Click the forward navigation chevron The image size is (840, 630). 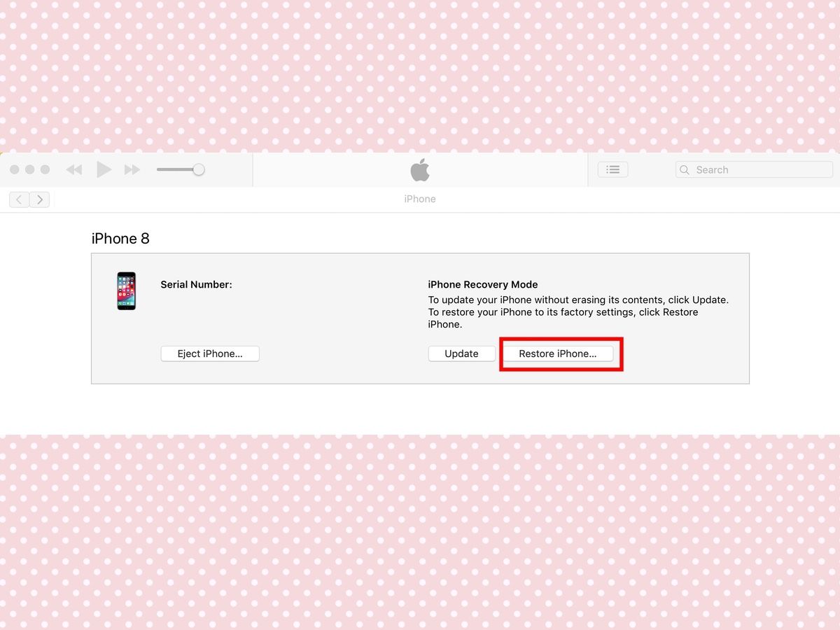pos(40,199)
